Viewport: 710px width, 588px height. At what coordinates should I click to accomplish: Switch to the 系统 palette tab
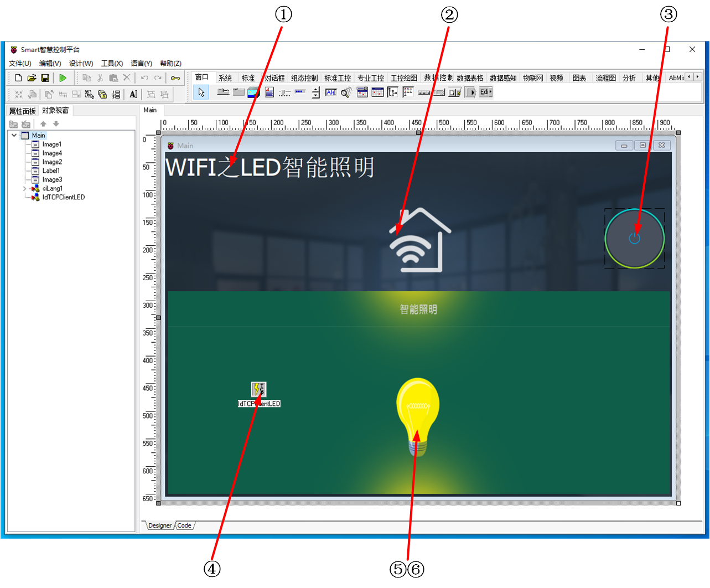[x=225, y=78]
